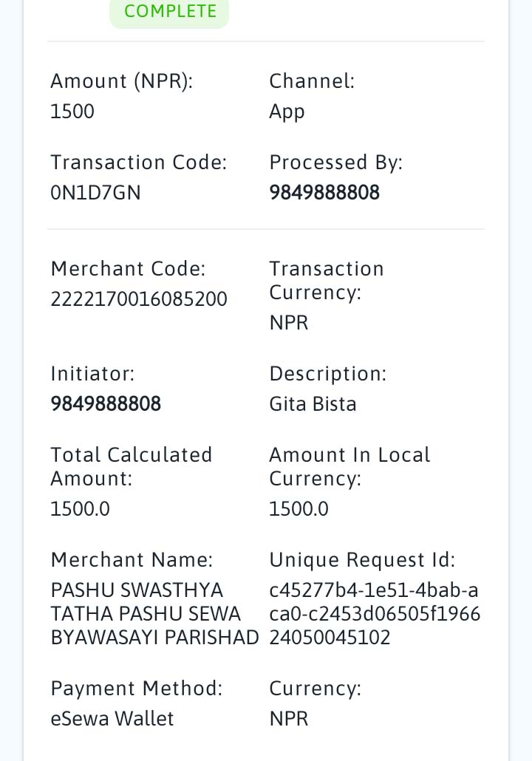Select merchant name PASHU SWASTHYA text

point(137,590)
